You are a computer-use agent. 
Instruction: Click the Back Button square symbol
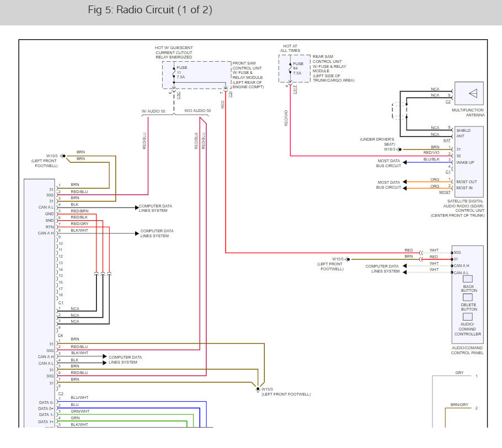tap(467, 279)
